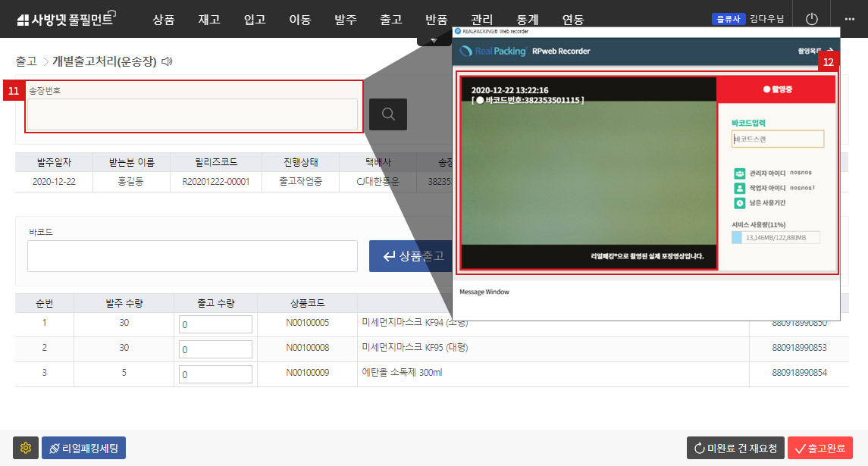This screenshot has width=868, height=466.
Task: Click the 관리자 아이디 group icon
Action: 739,174
